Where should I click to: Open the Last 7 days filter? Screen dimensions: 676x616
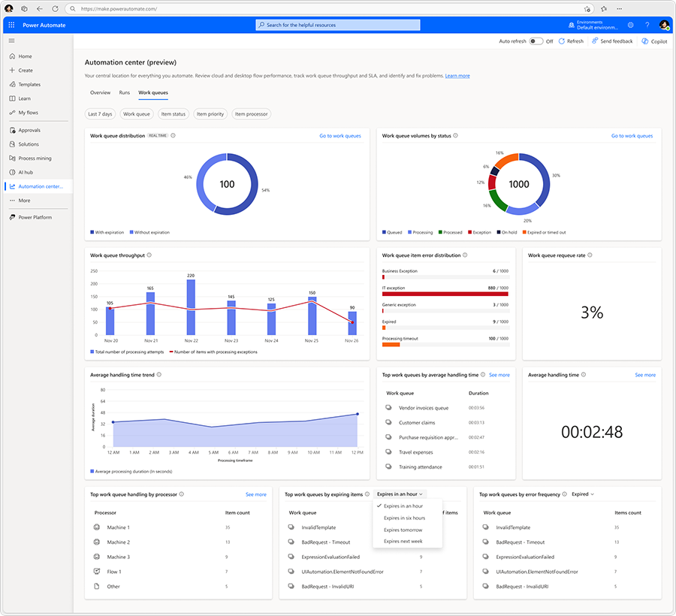click(99, 113)
